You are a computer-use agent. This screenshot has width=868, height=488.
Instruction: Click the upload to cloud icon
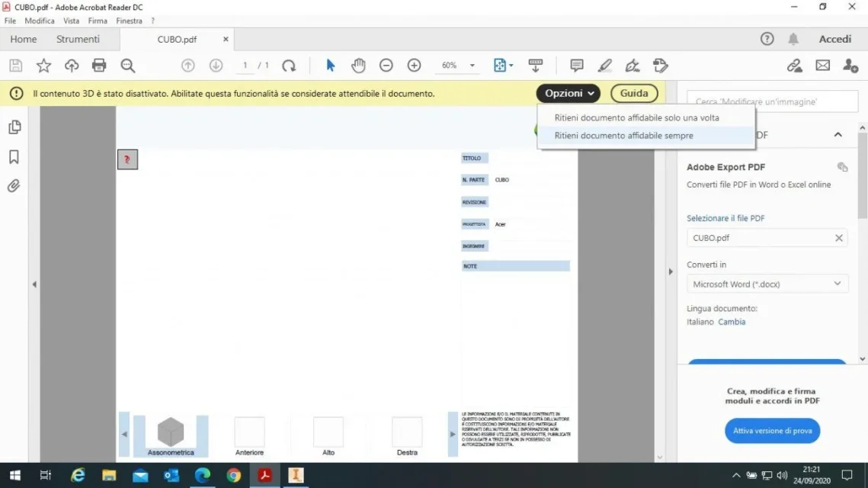(x=72, y=66)
